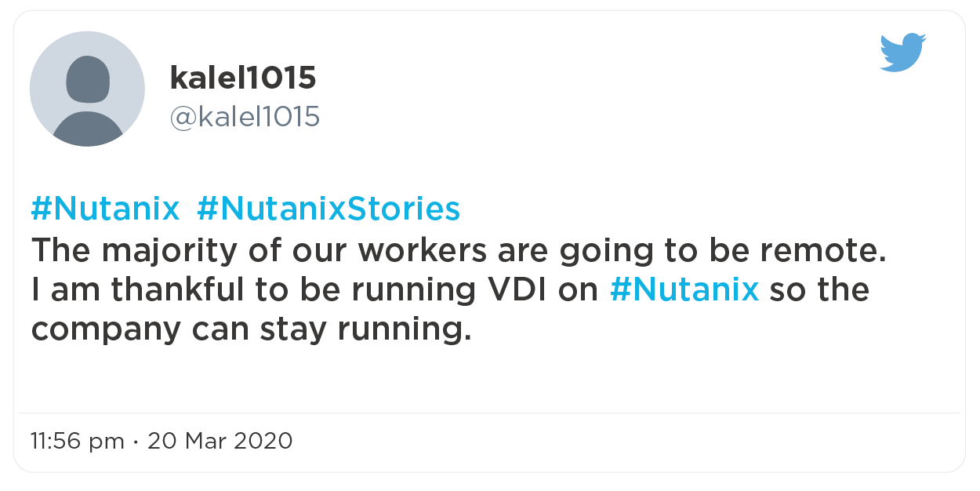Viewport: 980px width, 491px height.
Task: Click the text "company can stay running."
Action: coord(251,329)
